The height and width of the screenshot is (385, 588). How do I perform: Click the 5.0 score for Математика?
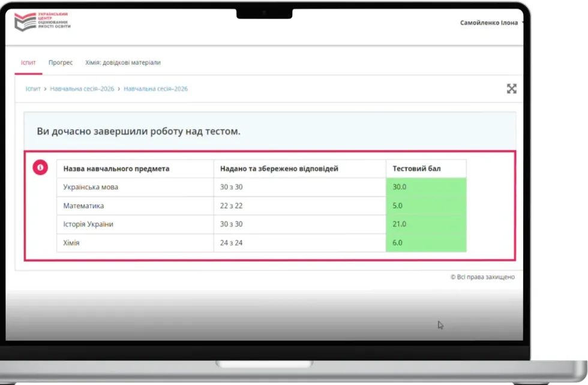pyautogui.click(x=426, y=206)
